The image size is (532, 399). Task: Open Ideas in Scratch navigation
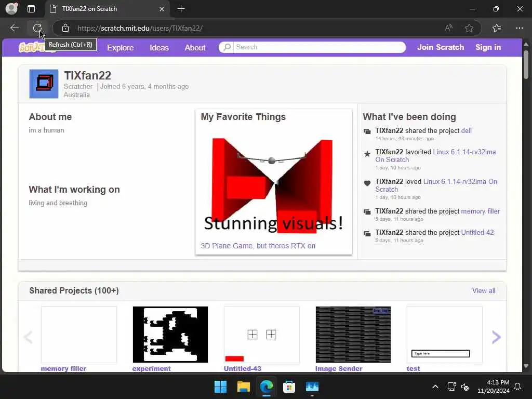click(x=159, y=47)
